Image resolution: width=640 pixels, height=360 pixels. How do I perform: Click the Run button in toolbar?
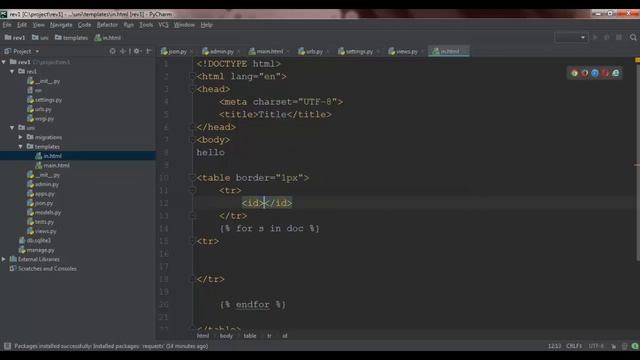pos(595,38)
